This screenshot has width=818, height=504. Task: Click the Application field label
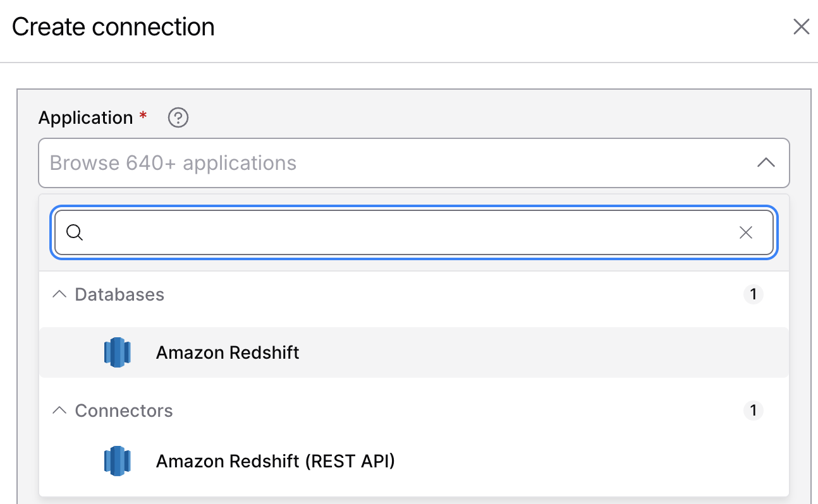pyautogui.click(x=85, y=117)
